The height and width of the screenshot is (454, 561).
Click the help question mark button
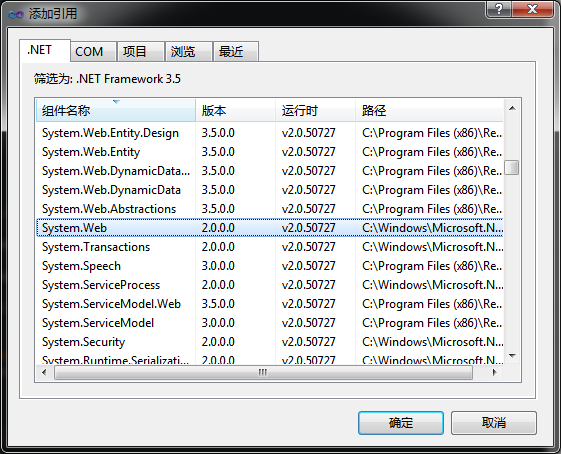[x=499, y=9]
